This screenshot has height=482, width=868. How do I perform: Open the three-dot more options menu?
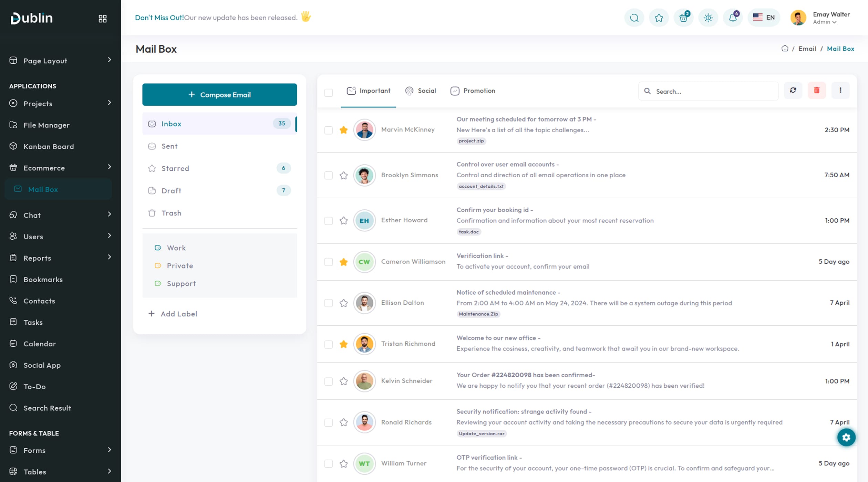[x=840, y=91]
